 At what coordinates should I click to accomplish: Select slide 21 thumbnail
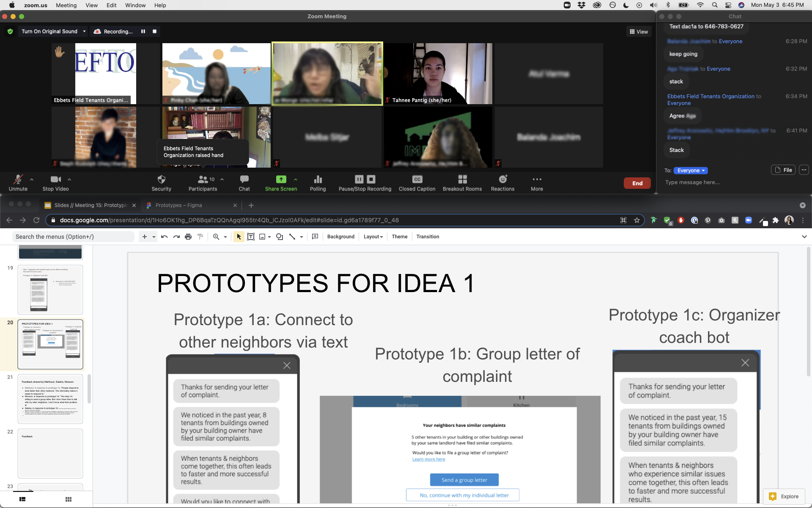click(x=50, y=398)
